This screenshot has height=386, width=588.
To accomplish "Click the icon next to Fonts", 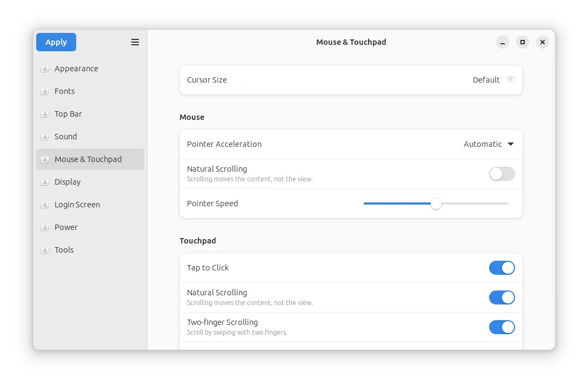I will (x=45, y=92).
